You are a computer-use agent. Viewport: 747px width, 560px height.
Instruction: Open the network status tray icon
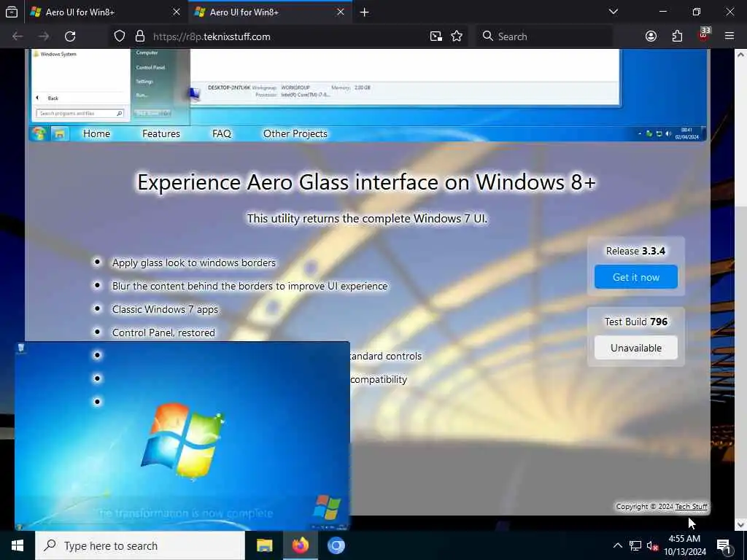pyautogui.click(x=635, y=545)
